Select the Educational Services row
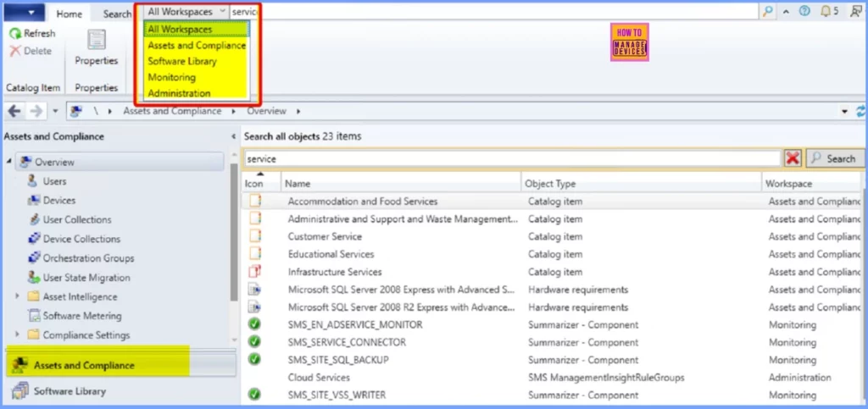Viewport: 868px width, 409px height. [x=552, y=254]
